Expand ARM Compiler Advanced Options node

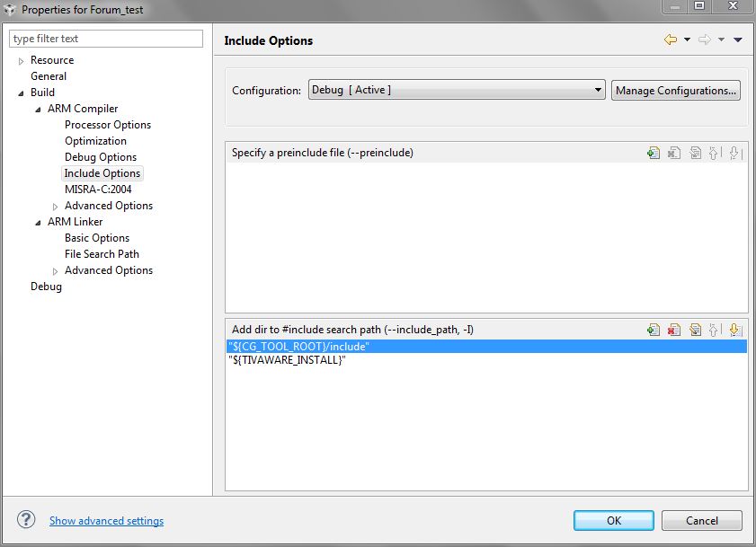coord(55,207)
